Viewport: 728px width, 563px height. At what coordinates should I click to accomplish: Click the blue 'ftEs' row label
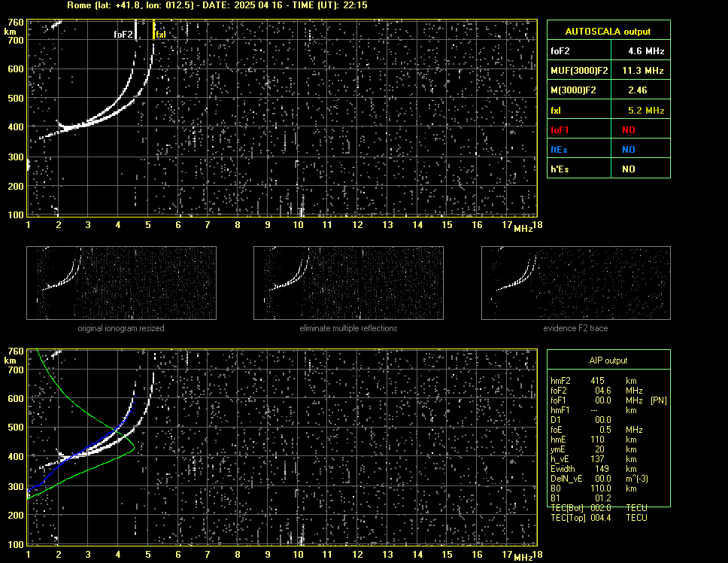(x=559, y=150)
